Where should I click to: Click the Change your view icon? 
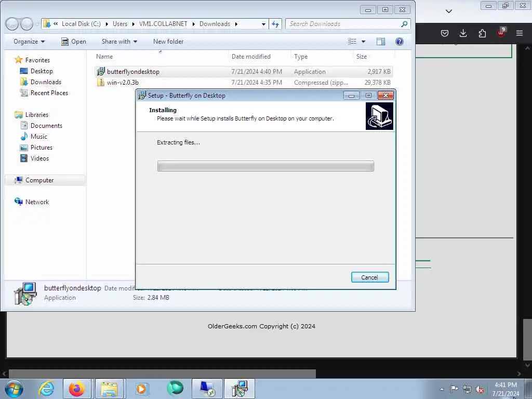pos(352,42)
